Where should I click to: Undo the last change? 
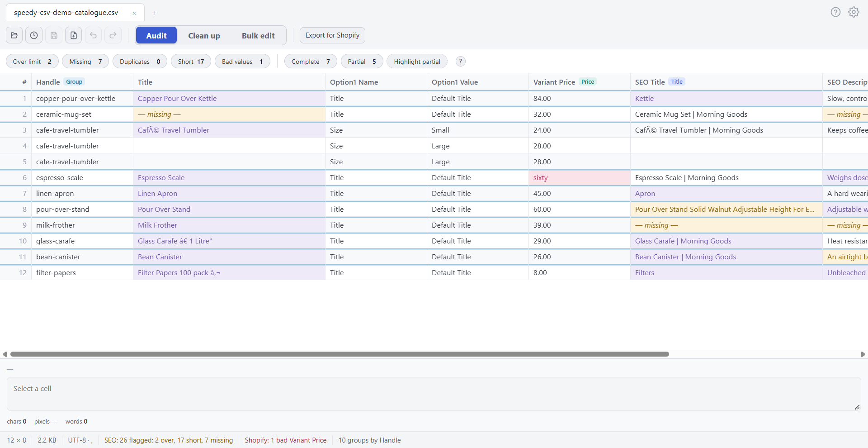(93, 35)
